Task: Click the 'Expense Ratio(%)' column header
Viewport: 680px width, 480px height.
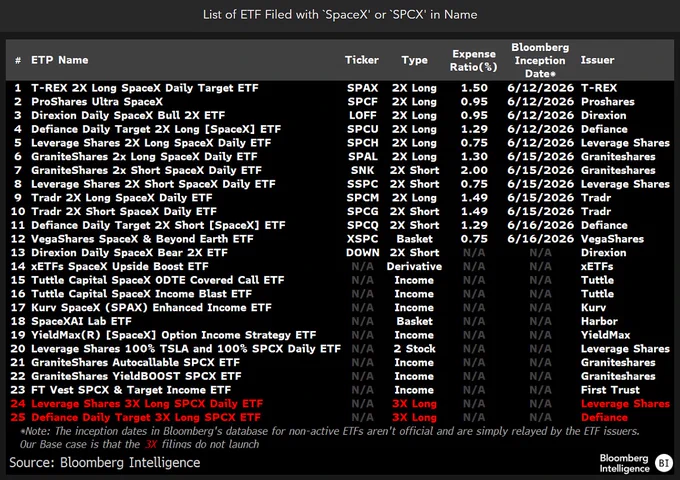Action: [x=474, y=61]
